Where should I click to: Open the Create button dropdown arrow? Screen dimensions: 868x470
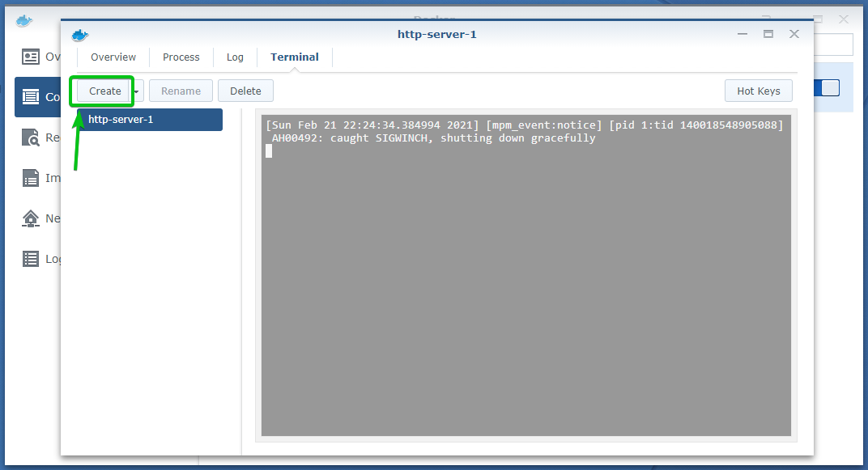pyautogui.click(x=138, y=91)
